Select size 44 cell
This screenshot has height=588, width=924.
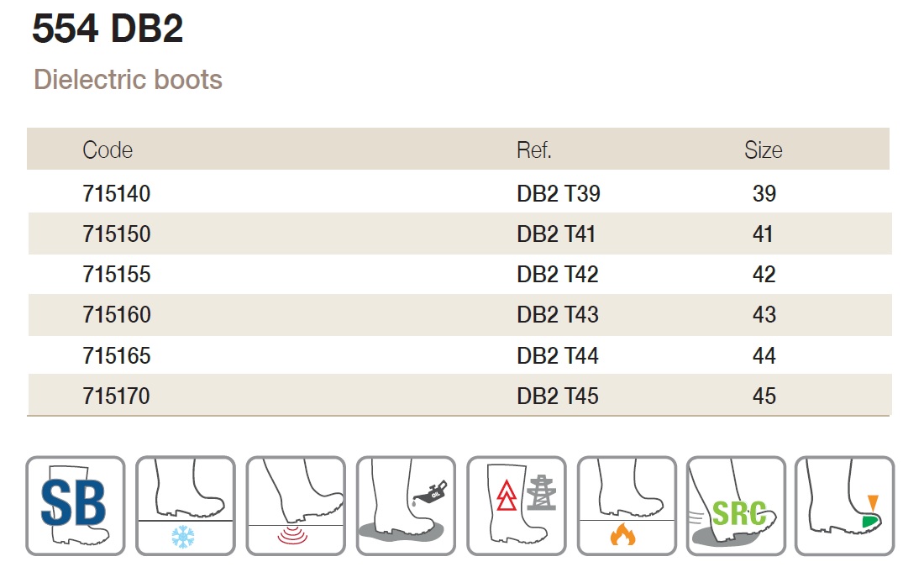click(764, 356)
